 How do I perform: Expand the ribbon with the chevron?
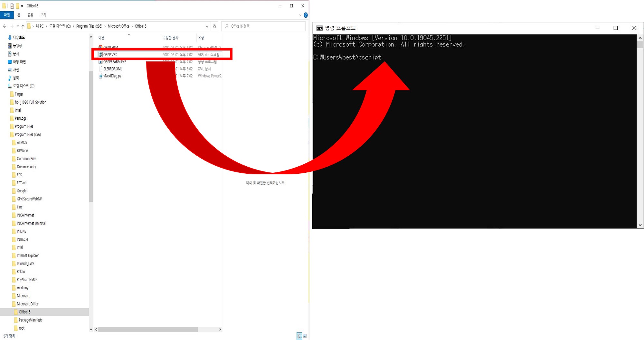pyautogui.click(x=300, y=15)
